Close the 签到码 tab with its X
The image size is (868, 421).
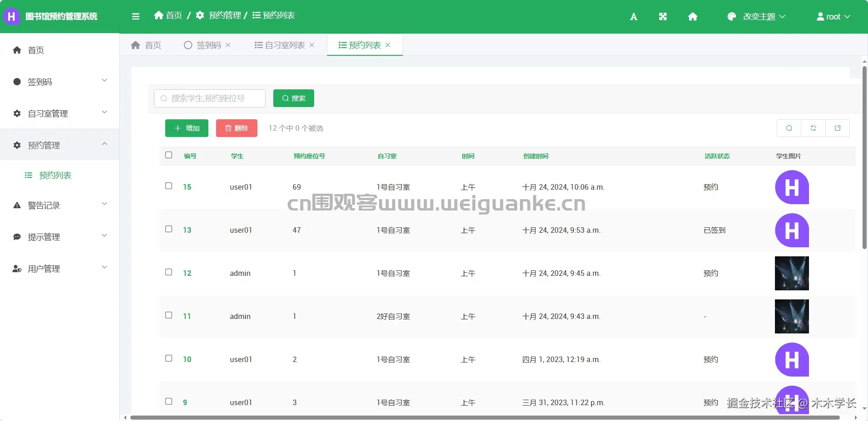pos(228,45)
